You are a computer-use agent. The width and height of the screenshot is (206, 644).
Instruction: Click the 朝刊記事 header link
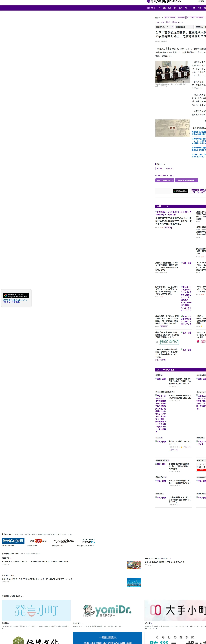pos(201,1)
